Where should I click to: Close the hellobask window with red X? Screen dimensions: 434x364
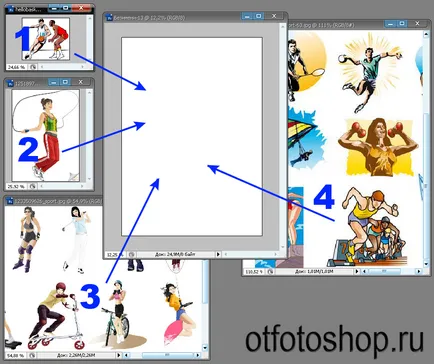81,7
